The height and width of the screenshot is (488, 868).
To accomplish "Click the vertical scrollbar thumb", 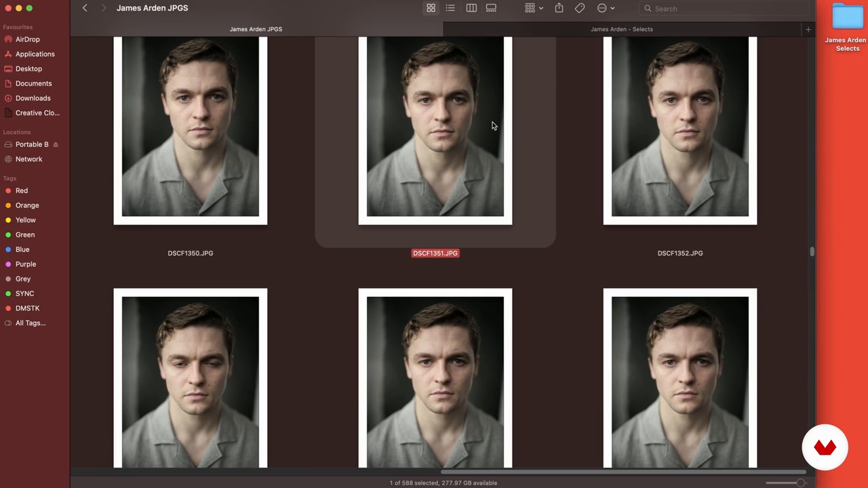I will (x=812, y=251).
